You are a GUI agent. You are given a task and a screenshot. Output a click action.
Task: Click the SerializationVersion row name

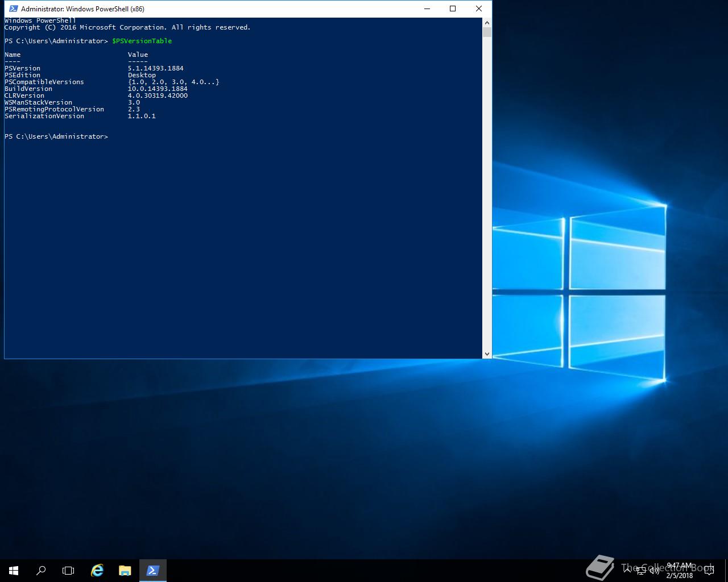coord(44,116)
